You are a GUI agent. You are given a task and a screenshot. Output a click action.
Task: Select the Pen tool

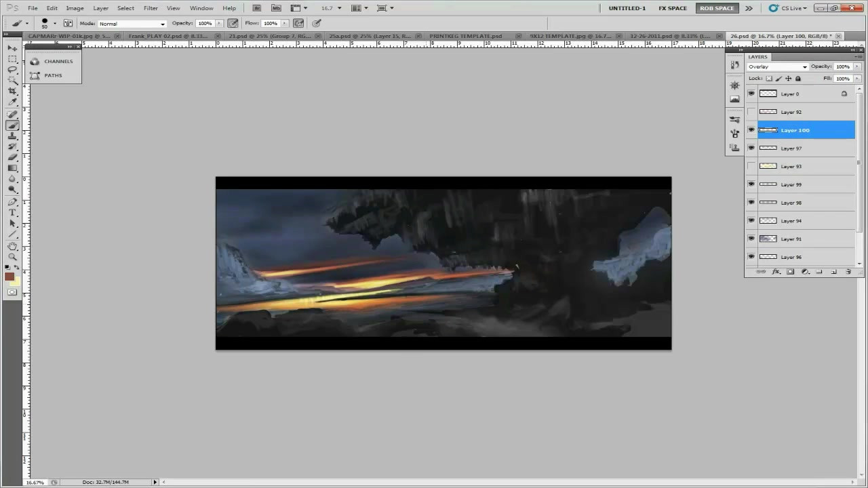[x=12, y=202]
